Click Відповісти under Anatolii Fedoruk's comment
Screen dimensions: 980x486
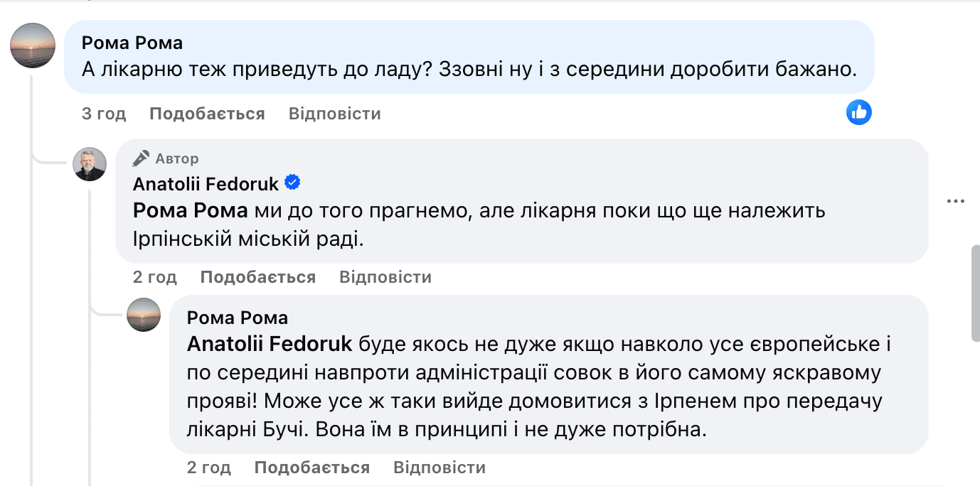[386, 277]
